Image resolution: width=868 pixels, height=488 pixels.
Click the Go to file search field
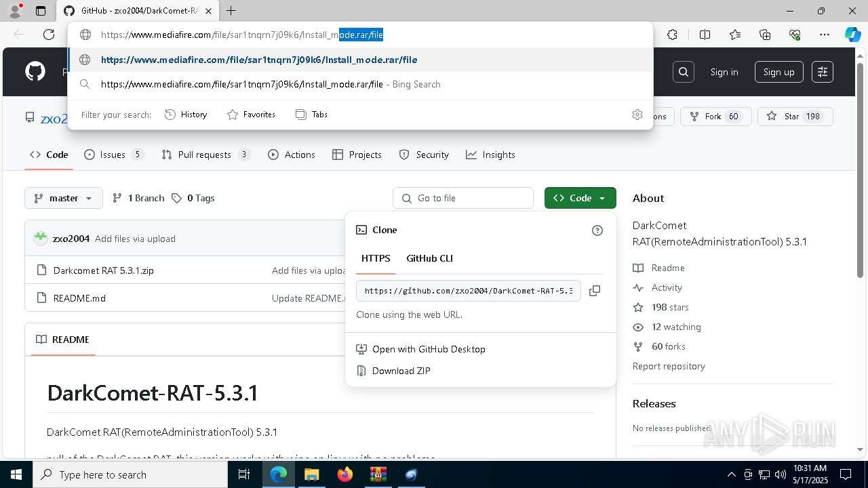point(463,198)
